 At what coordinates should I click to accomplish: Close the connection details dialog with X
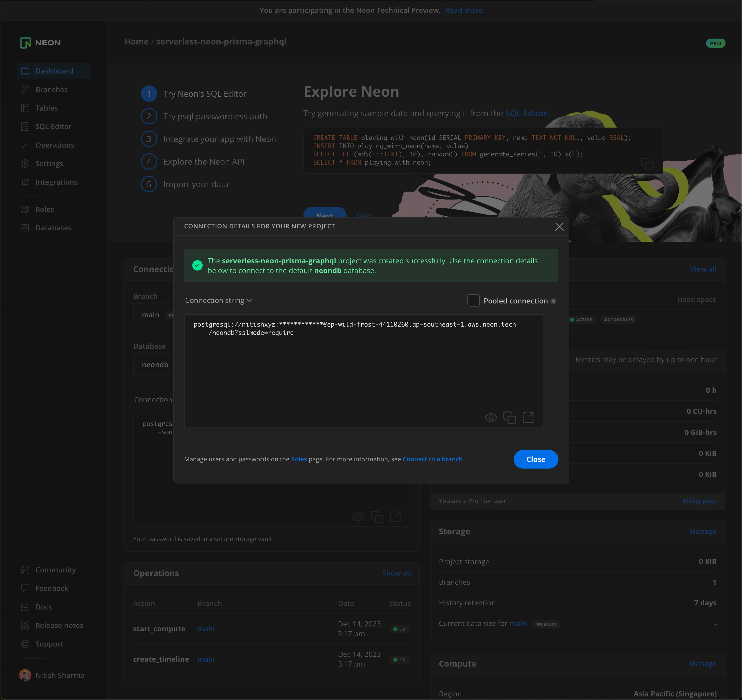(x=559, y=227)
